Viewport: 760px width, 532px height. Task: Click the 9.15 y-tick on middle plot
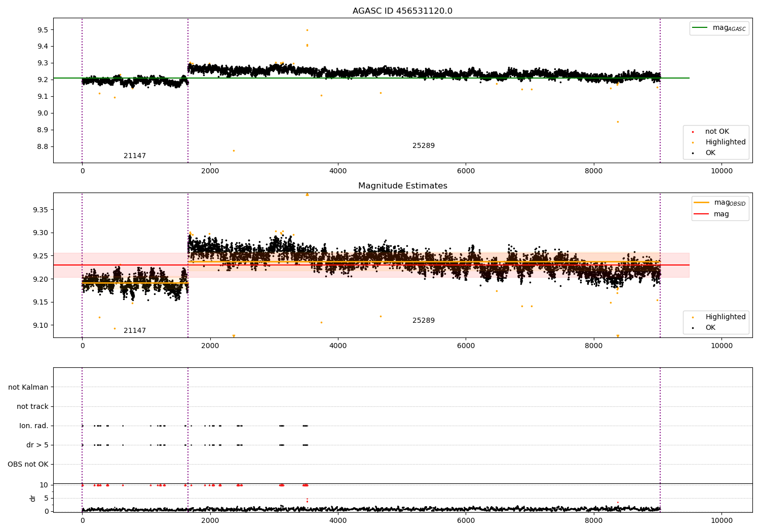[41, 302]
